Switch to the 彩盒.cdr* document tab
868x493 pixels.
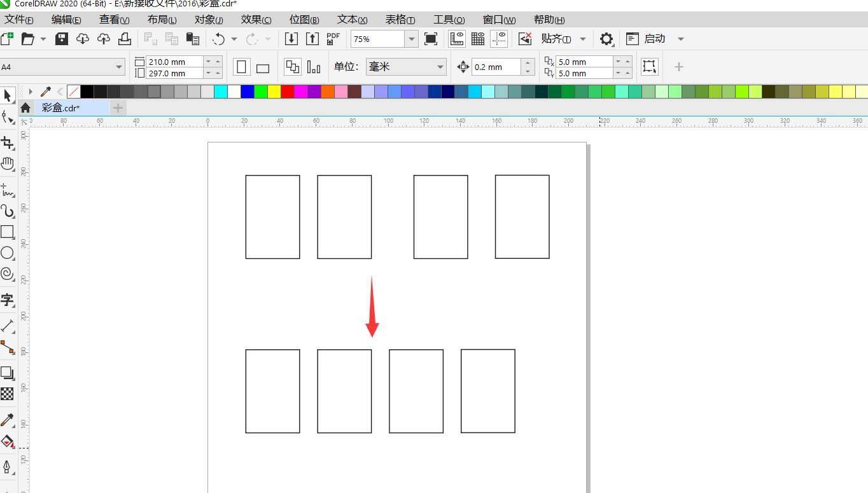point(61,108)
